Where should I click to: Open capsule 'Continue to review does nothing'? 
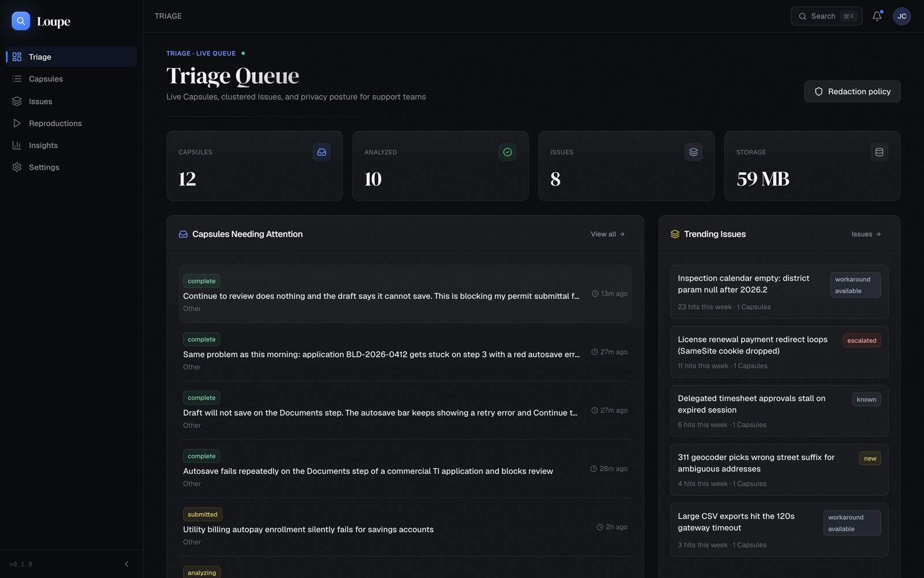click(x=405, y=294)
